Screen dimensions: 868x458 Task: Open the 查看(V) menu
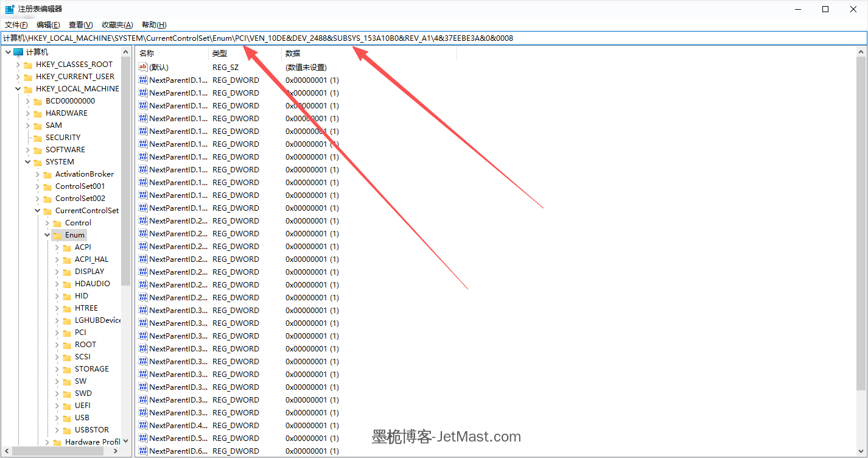80,24
